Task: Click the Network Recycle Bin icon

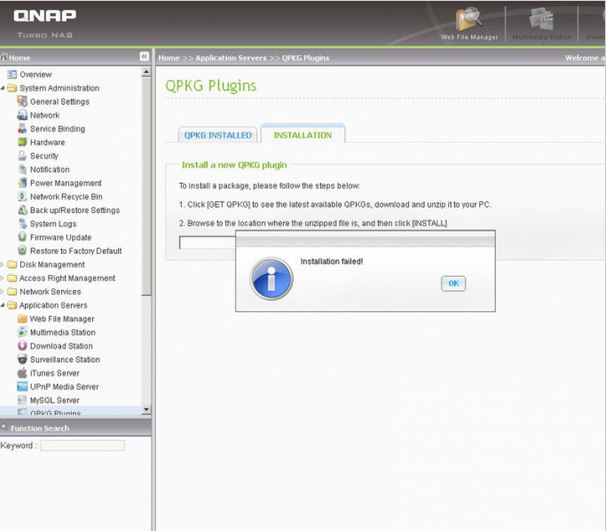Action: point(22,196)
